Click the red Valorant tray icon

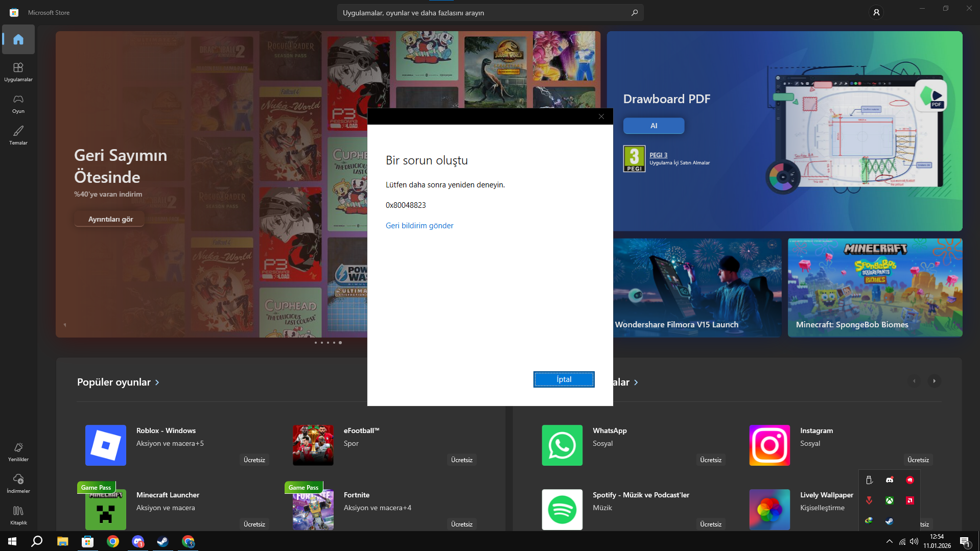pos(869,500)
